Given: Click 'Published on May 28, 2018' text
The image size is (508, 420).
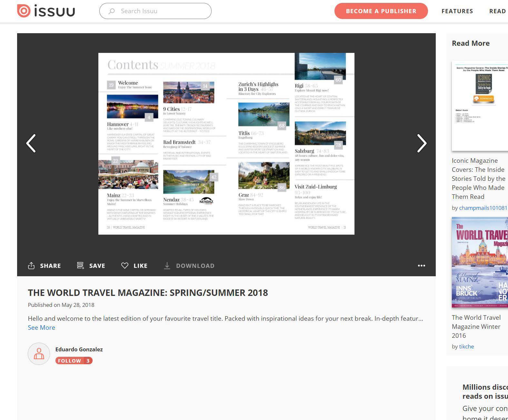Looking at the screenshot, I should pyautogui.click(x=61, y=305).
